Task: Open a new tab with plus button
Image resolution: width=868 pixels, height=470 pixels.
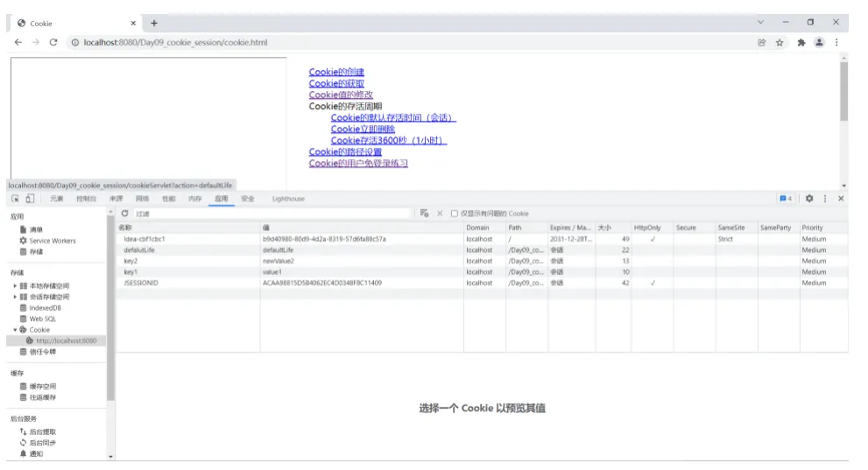Action: (154, 24)
